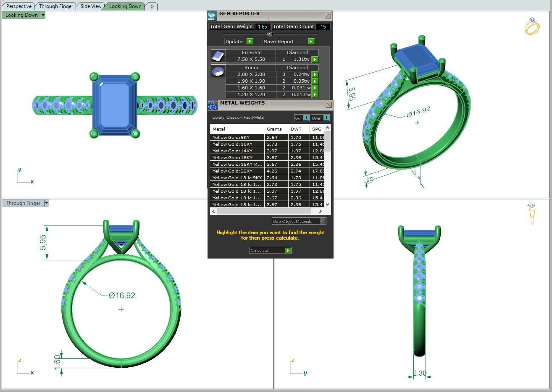The width and height of the screenshot is (552, 392).
Task: Click the 1.90 X 1.90 size cell
Action: (x=251, y=81)
